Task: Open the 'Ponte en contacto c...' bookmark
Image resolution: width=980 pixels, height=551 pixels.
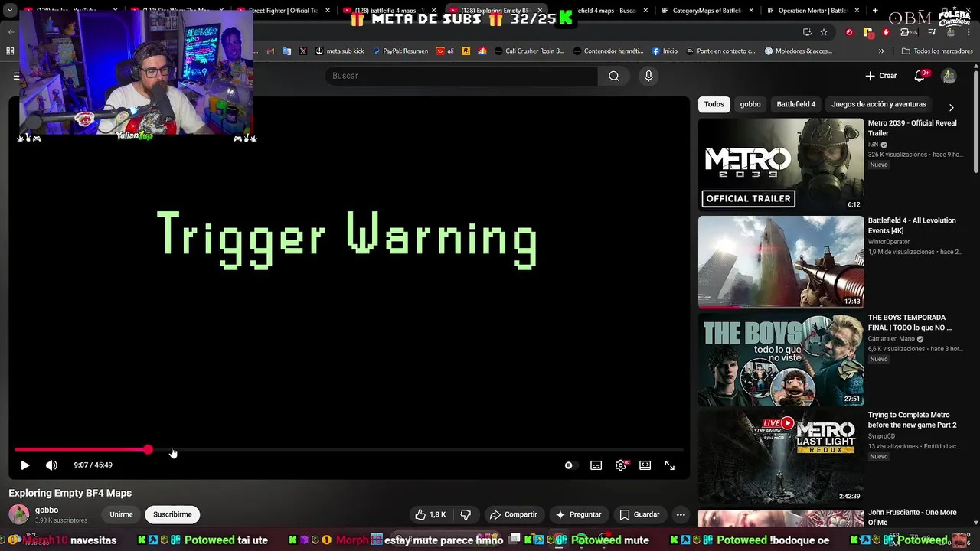Action: coord(720,51)
